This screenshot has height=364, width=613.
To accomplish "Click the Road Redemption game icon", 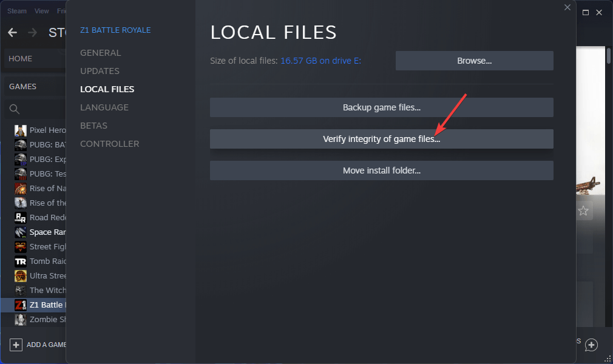I will pyautogui.click(x=20, y=217).
